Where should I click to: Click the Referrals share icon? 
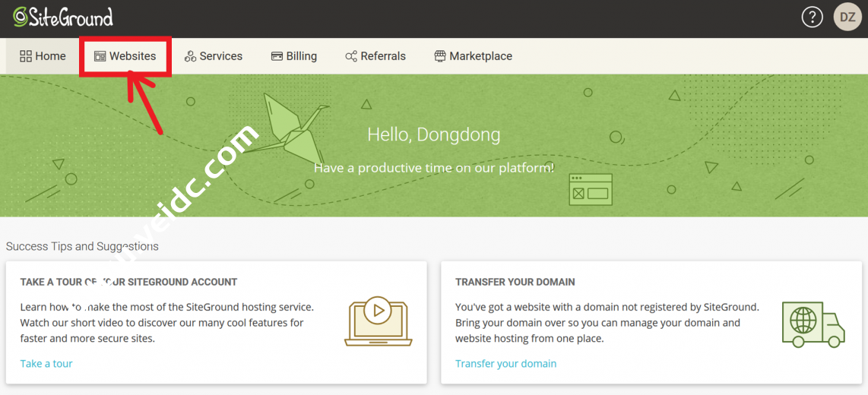[351, 56]
